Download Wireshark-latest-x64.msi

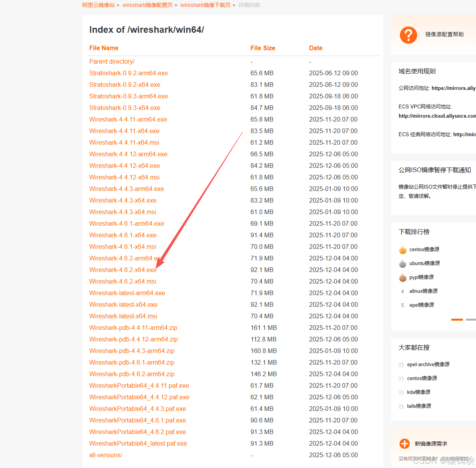(123, 316)
